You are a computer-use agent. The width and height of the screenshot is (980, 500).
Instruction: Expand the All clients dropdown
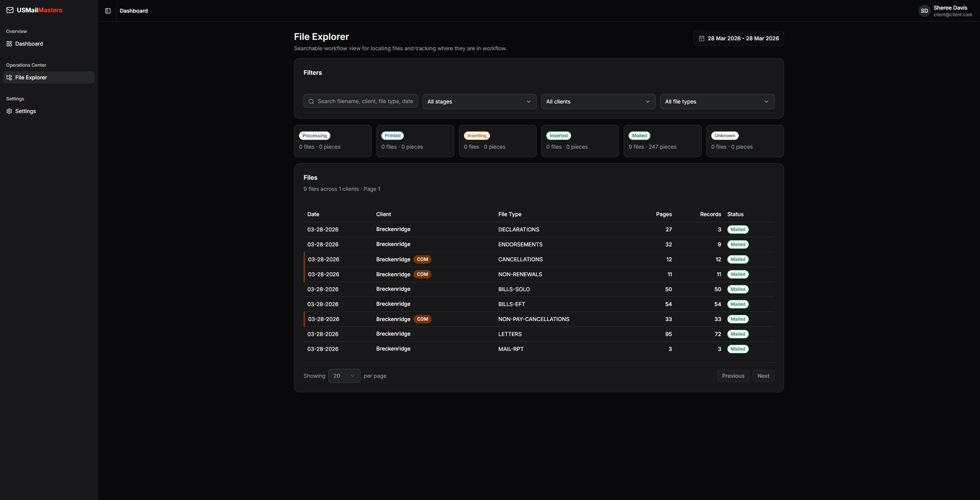coord(598,101)
